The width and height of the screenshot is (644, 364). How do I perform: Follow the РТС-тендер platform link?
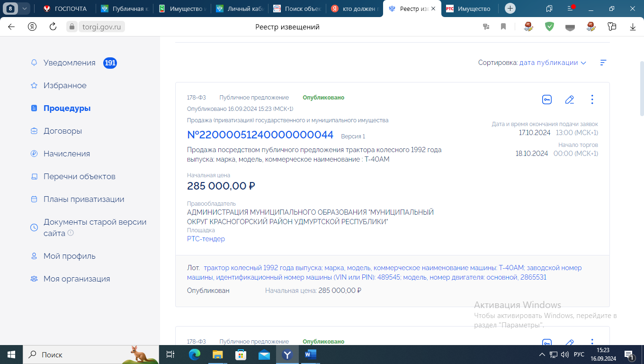coord(206,239)
